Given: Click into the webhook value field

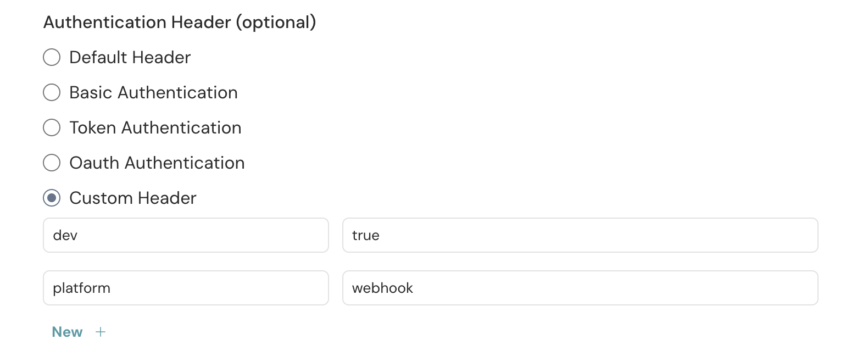Looking at the screenshot, I should point(580,288).
